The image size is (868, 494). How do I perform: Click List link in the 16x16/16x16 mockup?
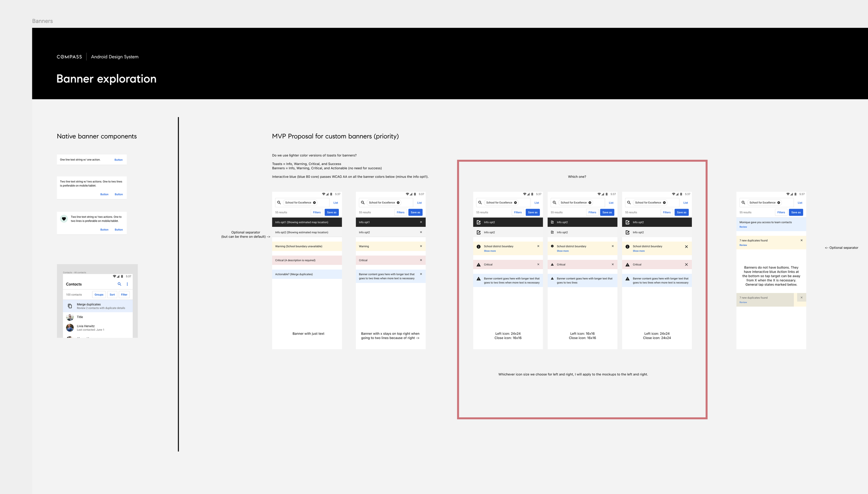[x=611, y=203]
